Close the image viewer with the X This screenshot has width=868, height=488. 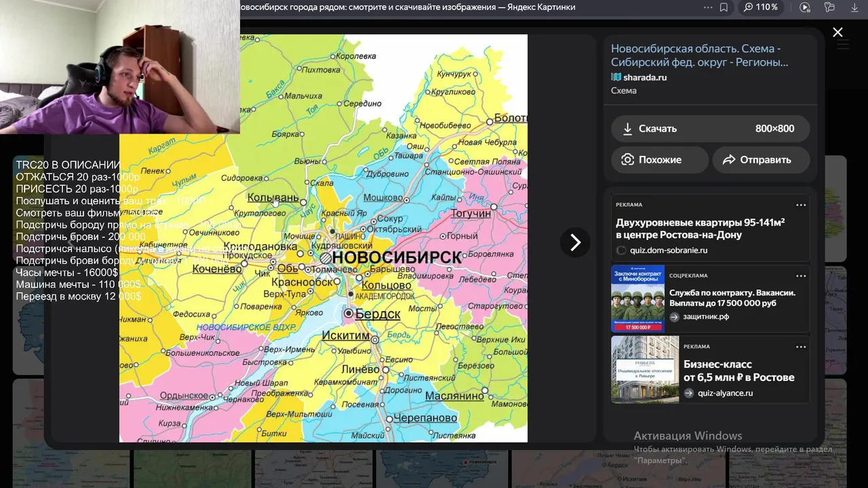pos(837,32)
